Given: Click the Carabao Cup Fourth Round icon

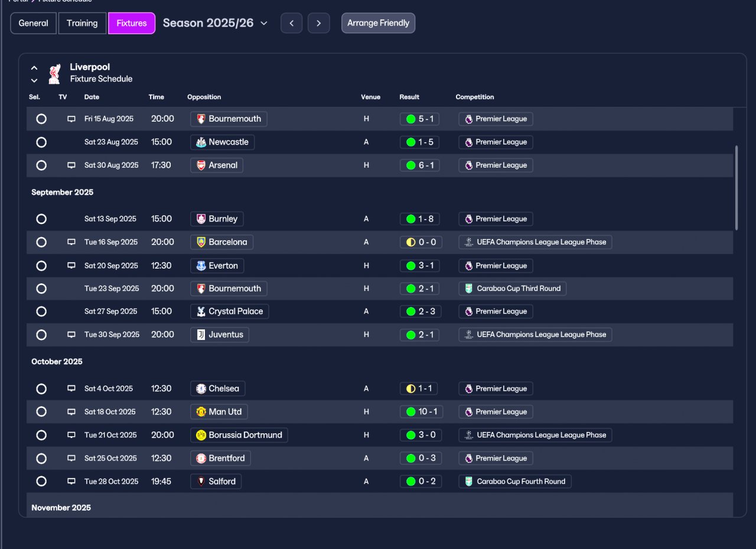Looking at the screenshot, I should 468,482.
